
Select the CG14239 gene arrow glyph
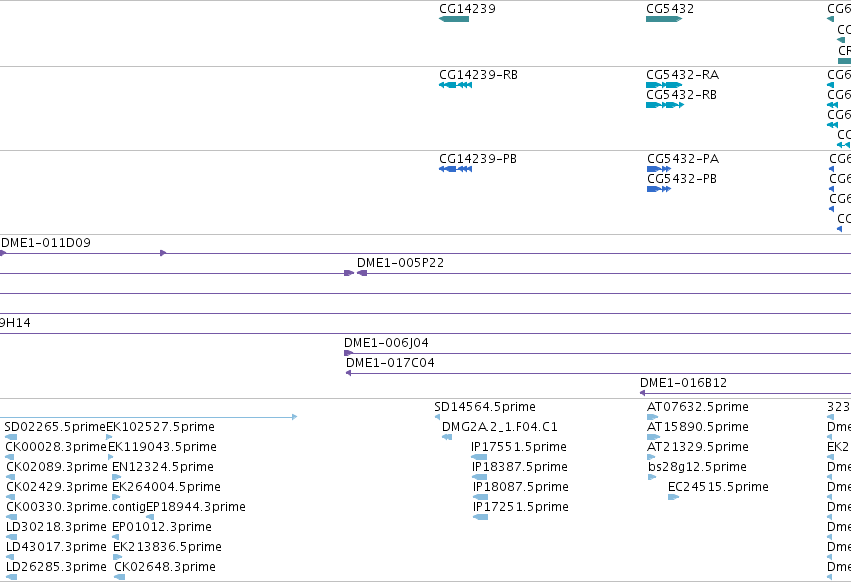[454, 19]
